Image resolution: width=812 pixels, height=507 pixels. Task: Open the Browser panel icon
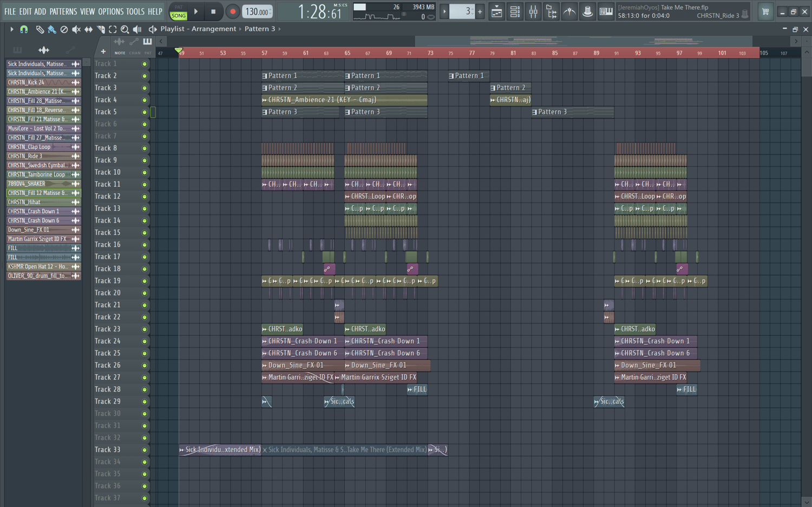(551, 11)
